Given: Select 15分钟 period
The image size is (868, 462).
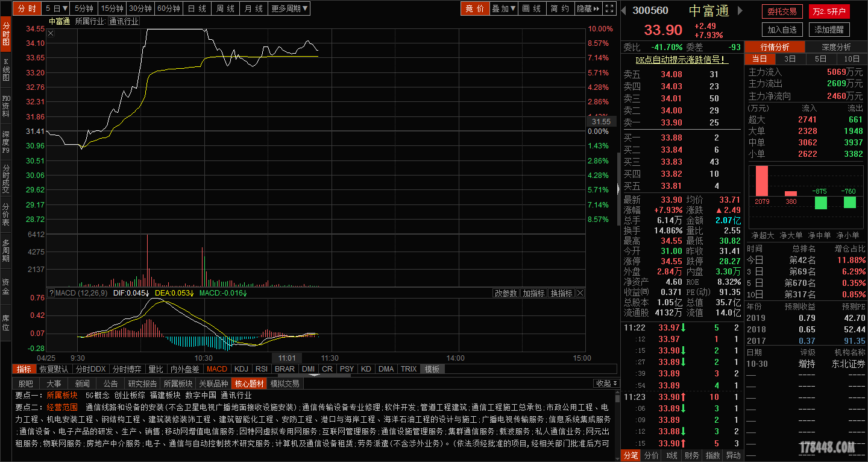Looking at the screenshot, I should pos(112,8).
